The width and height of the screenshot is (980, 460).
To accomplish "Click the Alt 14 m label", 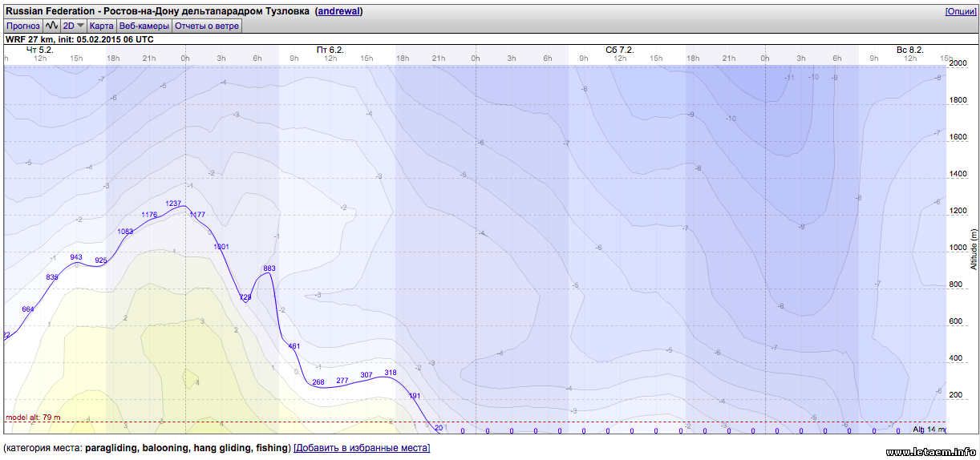I will tap(930, 430).
